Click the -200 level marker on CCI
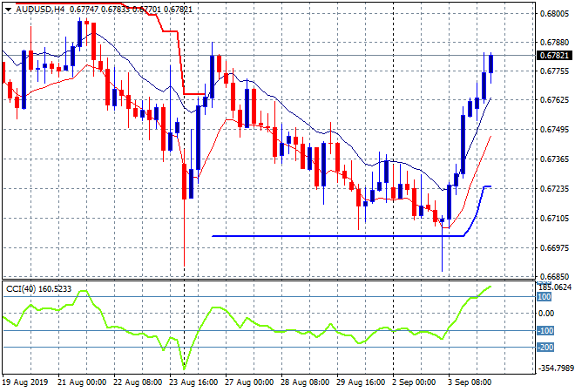The width and height of the screenshot is (575, 392). click(x=545, y=348)
